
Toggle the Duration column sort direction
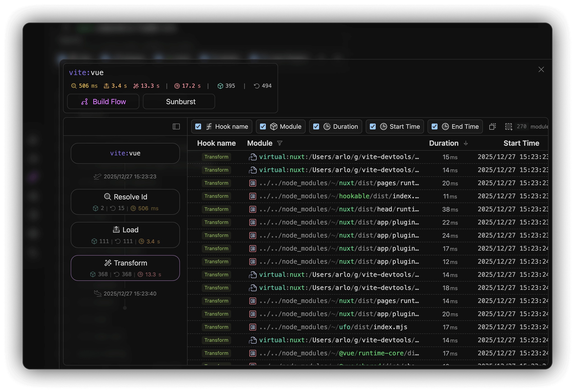(x=466, y=143)
